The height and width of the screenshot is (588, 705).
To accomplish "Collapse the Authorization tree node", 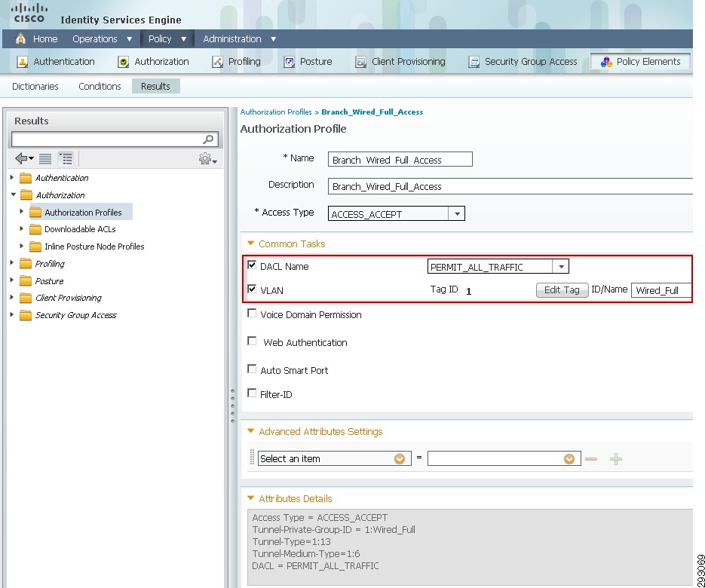I will [13, 194].
